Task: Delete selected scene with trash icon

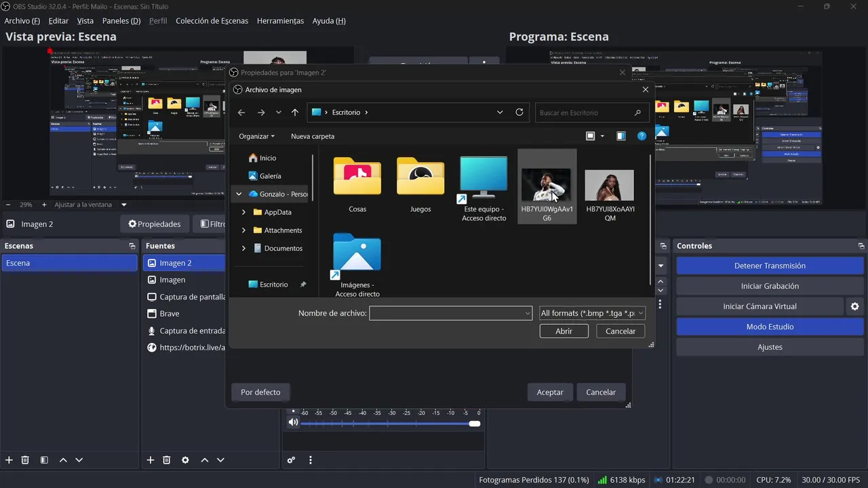Action: pyautogui.click(x=25, y=460)
